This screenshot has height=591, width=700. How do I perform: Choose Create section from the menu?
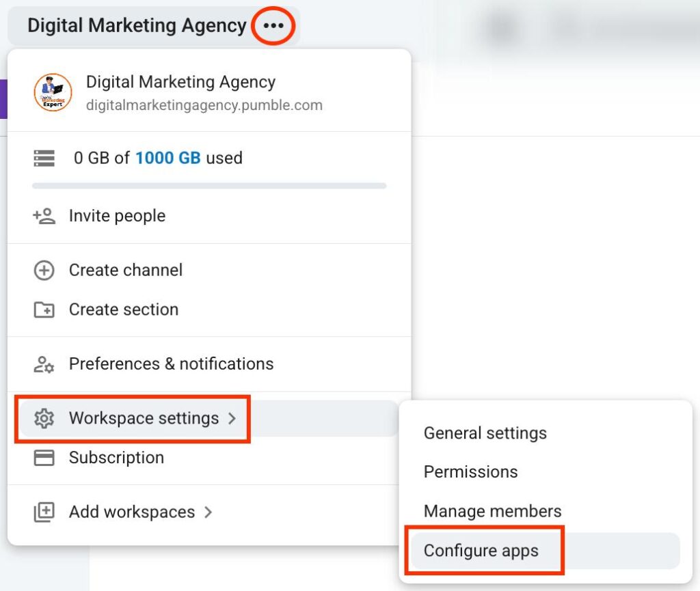tap(209, 310)
